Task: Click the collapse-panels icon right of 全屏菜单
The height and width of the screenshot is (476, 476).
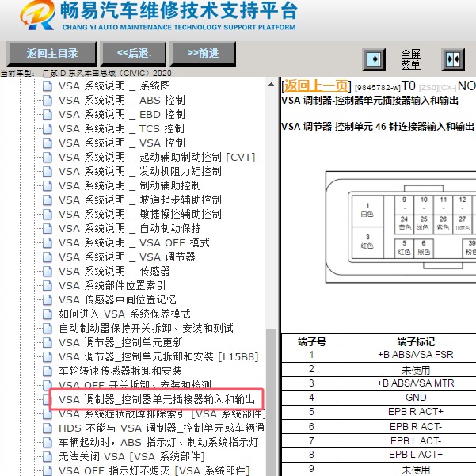Action: pos(453,59)
